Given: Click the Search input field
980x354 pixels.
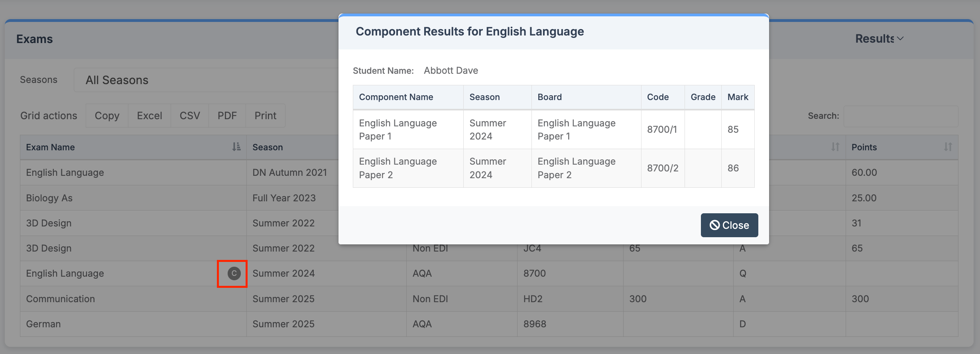Looking at the screenshot, I should coord(900,116).
